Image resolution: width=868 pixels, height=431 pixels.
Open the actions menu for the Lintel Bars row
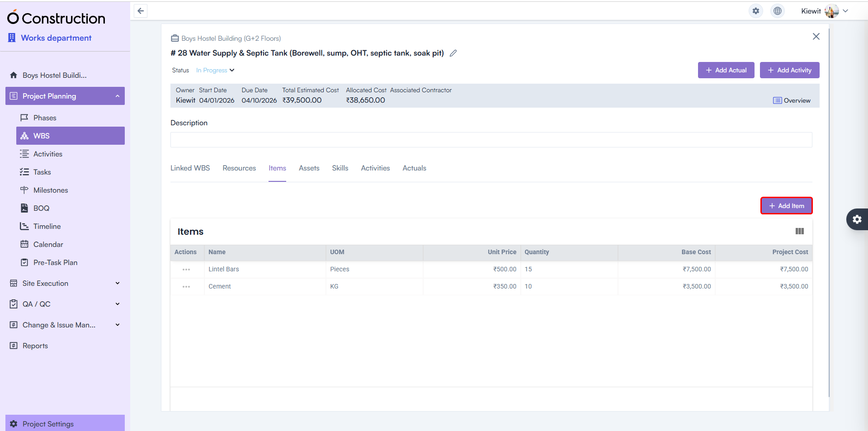[x=186, y=269]
